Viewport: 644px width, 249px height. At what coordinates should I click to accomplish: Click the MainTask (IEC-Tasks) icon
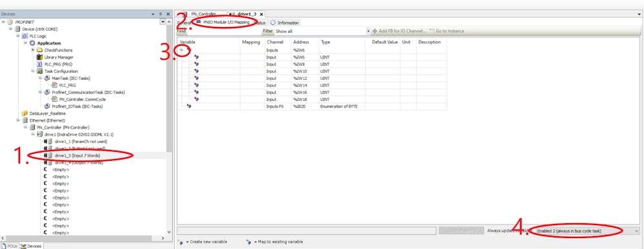point(47,78)
